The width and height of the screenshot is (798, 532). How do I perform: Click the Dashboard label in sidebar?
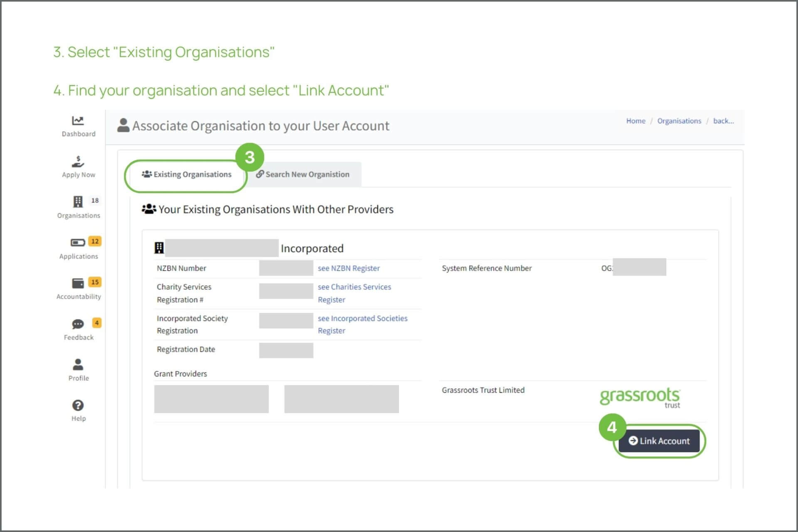pyautogui.click(x=79, y=134)
